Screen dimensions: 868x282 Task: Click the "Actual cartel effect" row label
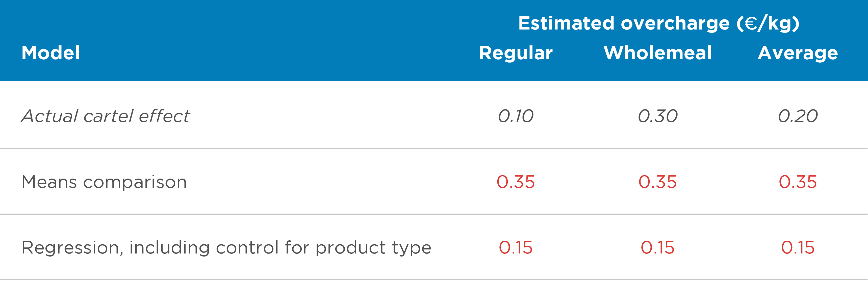click(x=106, y=116)
